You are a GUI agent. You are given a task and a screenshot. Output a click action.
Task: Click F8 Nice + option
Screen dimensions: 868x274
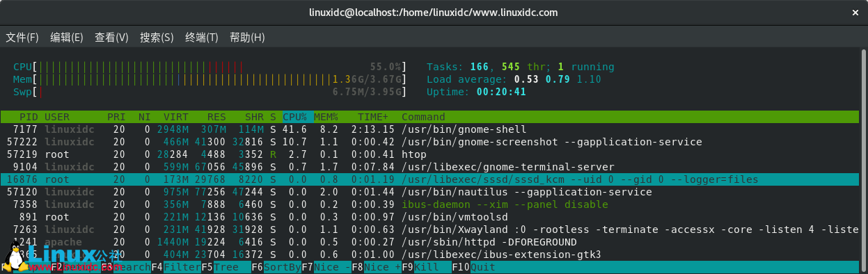click(377, 267)
